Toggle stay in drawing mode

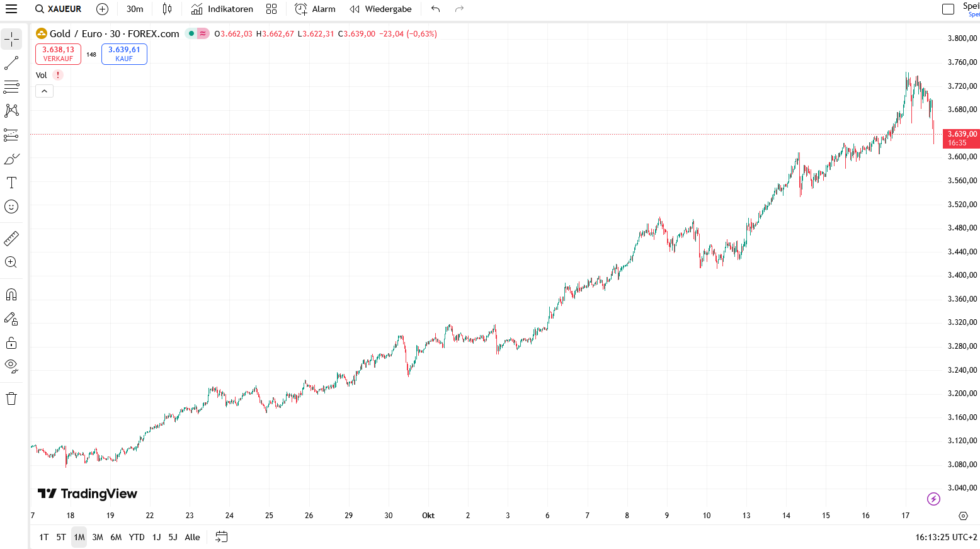11,319
